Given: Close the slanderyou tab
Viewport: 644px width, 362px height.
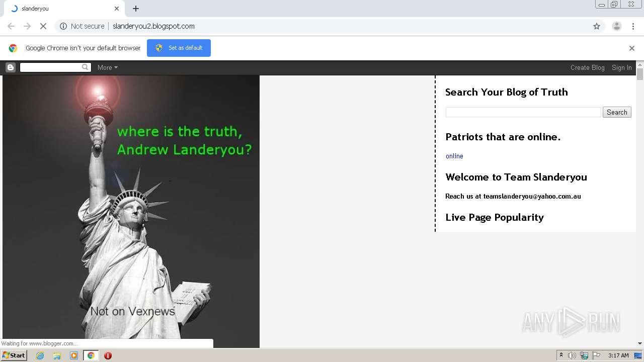Looking at the screenshot, I should [x=117, y=9].
